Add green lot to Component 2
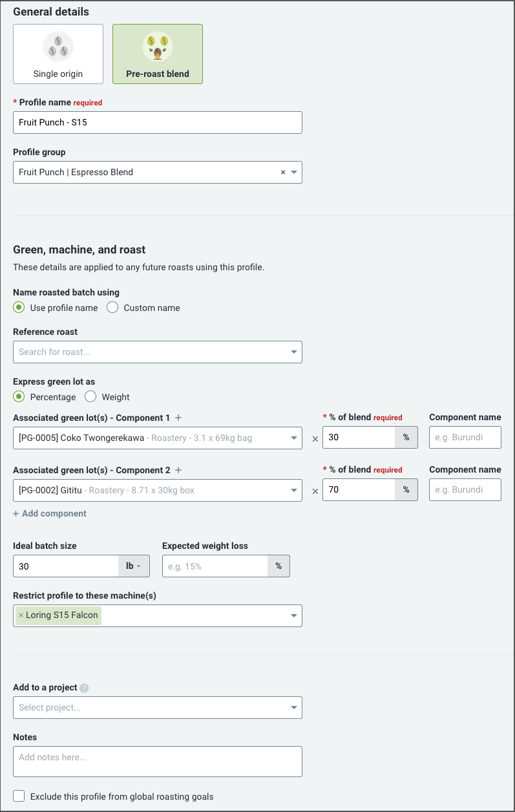515x812 pixels. (179, 471)
